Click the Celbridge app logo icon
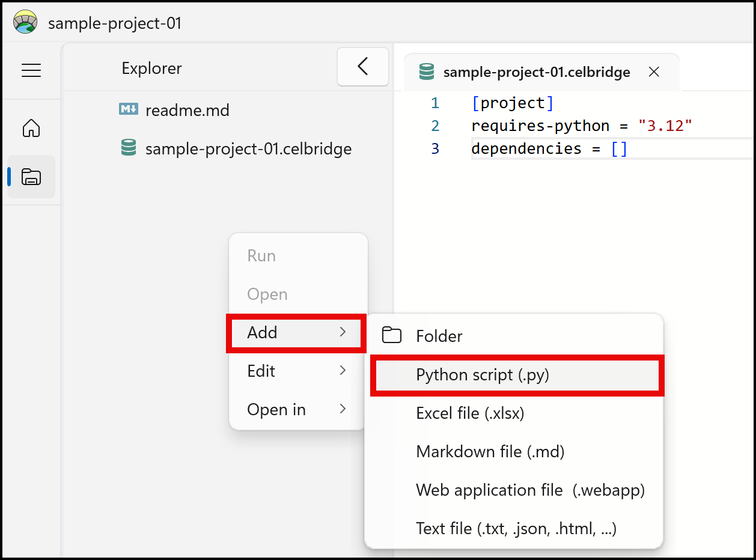The height and width of the screenshot is (560, 756). [25, 22]
